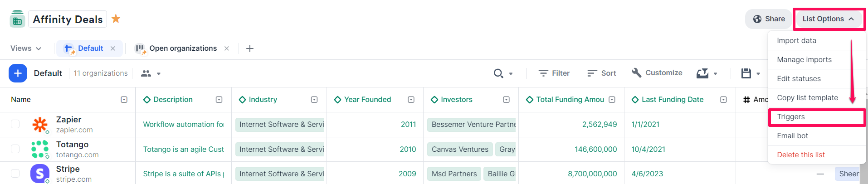The width and height of the screenshot is (868, 184).
Task: Select Delete this list option
Action: coord(801,155)
